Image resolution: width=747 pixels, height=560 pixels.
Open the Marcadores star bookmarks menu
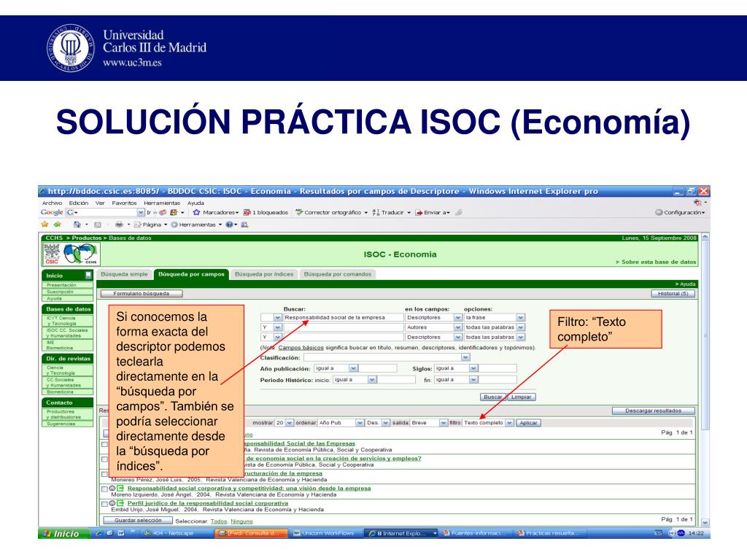(x=215, y=212)
